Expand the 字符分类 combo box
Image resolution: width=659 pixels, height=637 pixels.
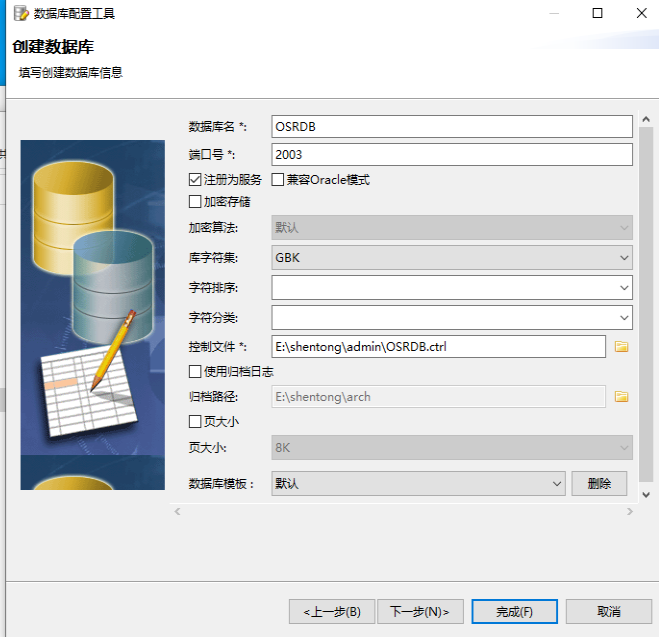click(x=452, y=317)
